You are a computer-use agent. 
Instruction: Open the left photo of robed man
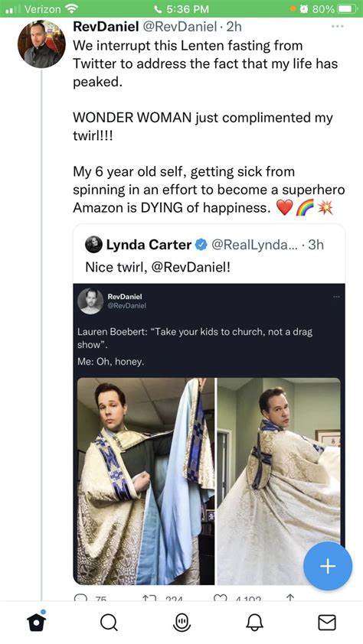(146, 481)
